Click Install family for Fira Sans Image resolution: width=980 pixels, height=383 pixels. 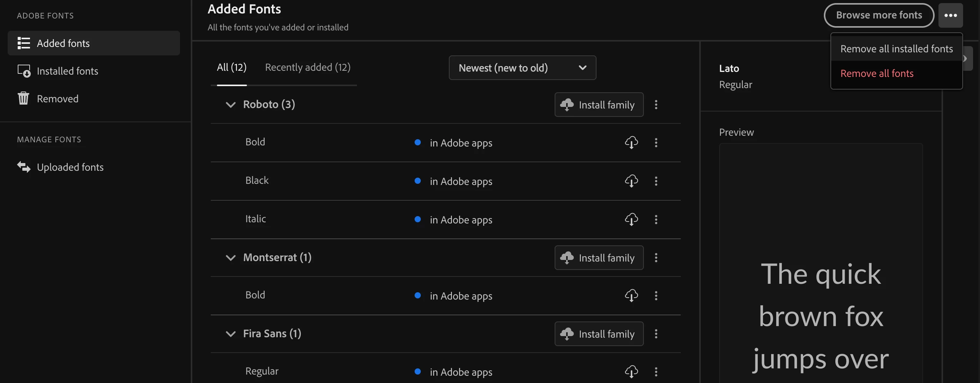click(x=599, y=334)
